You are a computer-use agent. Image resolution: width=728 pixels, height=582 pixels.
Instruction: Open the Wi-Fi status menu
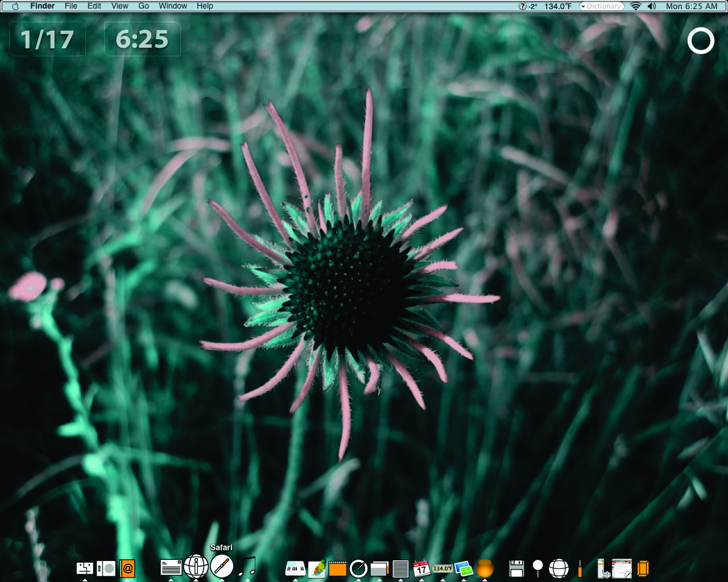point(636,6)
